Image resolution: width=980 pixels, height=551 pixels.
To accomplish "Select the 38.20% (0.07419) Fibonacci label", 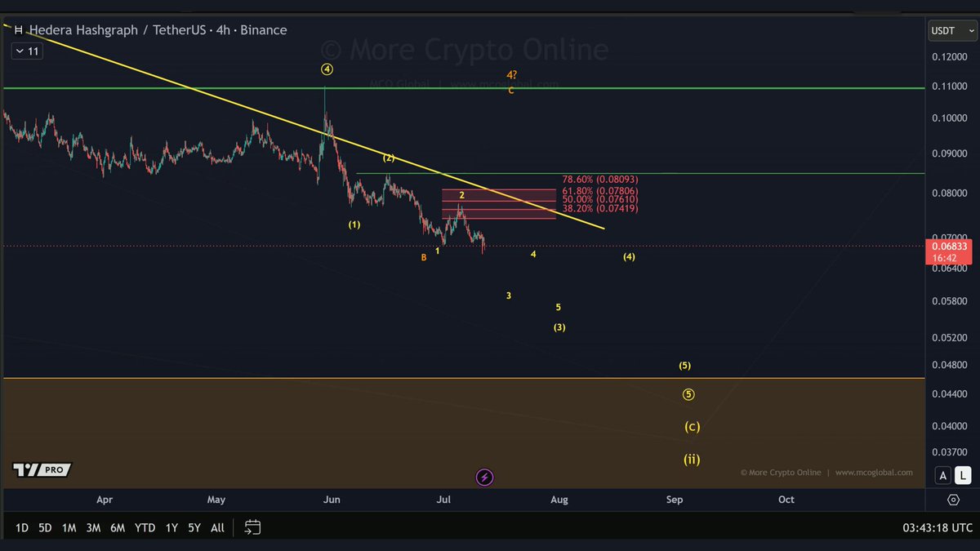I will click(x=600, y=209).
